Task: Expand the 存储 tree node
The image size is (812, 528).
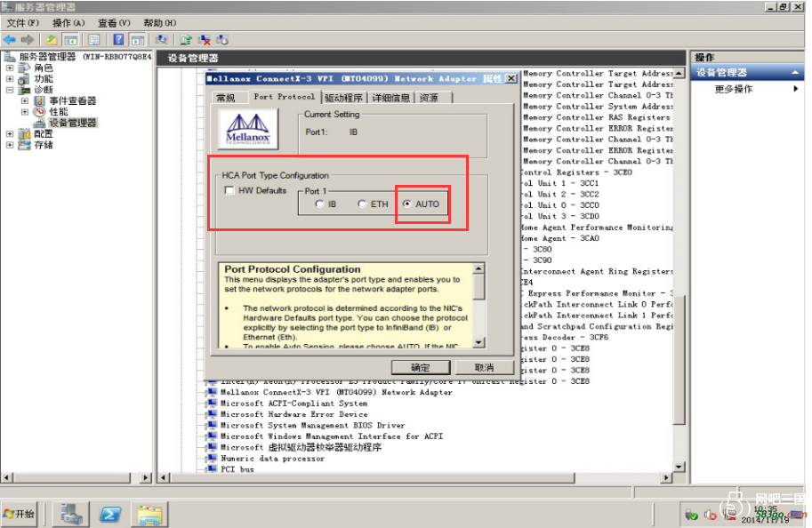Action: coord(10,145)
